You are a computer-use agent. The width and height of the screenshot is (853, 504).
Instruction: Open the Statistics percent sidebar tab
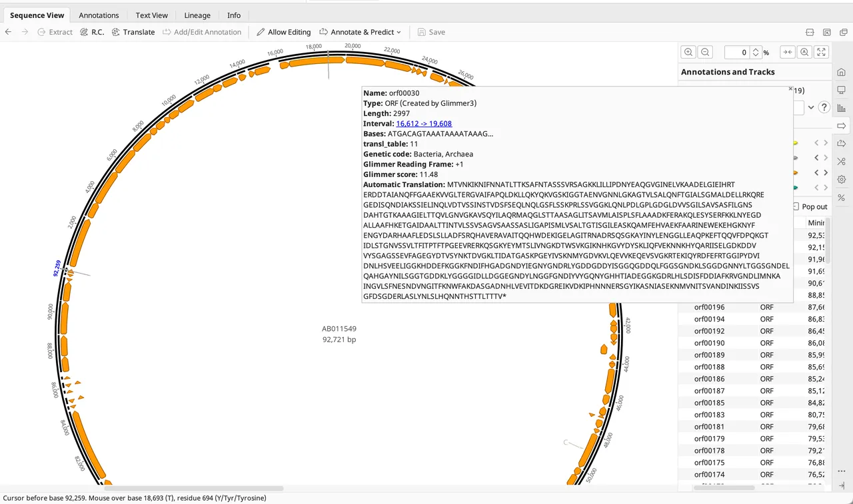pos(842,198)
